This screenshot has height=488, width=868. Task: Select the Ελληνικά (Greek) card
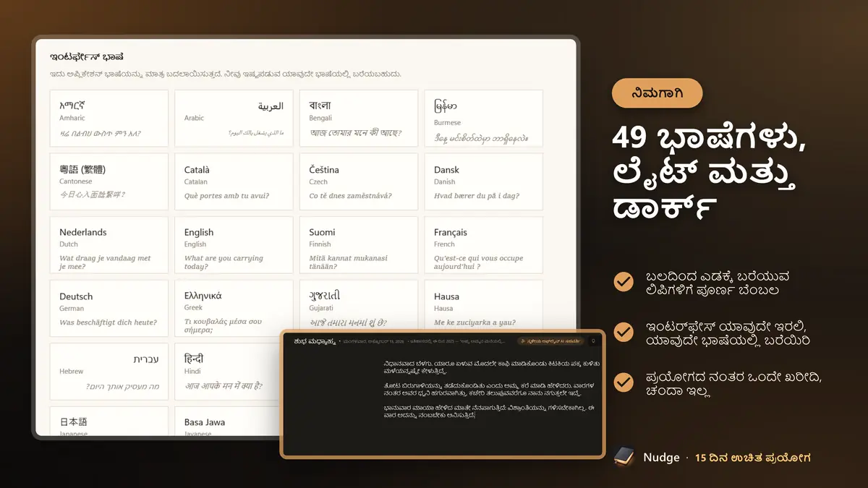(x=234, y=308)
